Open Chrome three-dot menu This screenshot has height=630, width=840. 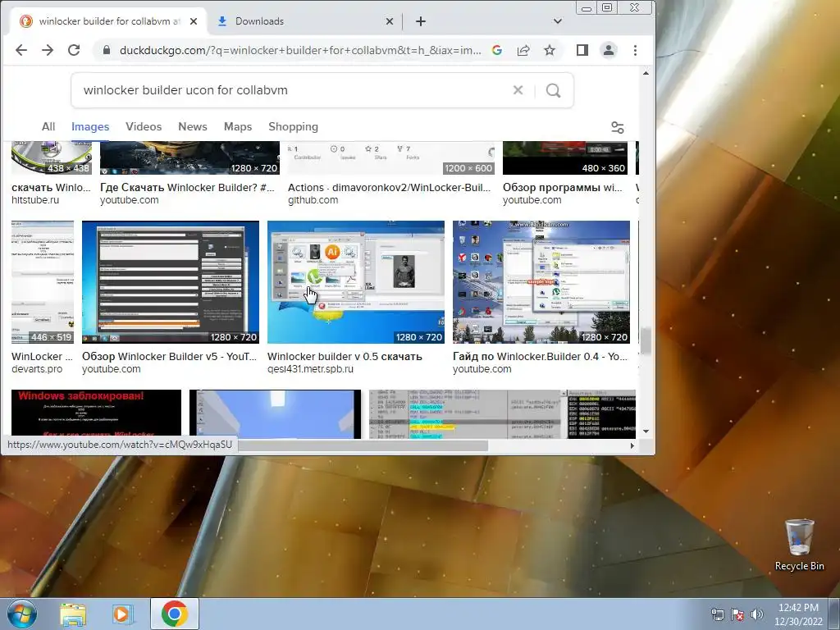[x=636, y=50]
